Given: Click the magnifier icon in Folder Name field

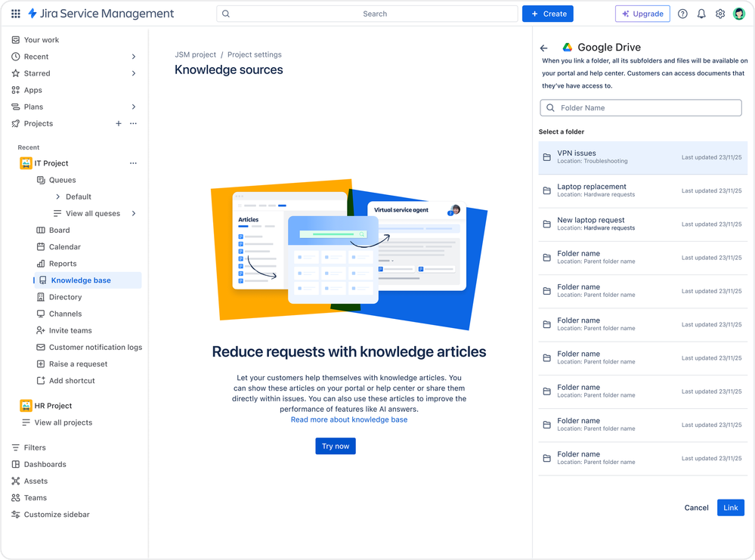Looking at the screenshot, I should click(x=550, y=108).
